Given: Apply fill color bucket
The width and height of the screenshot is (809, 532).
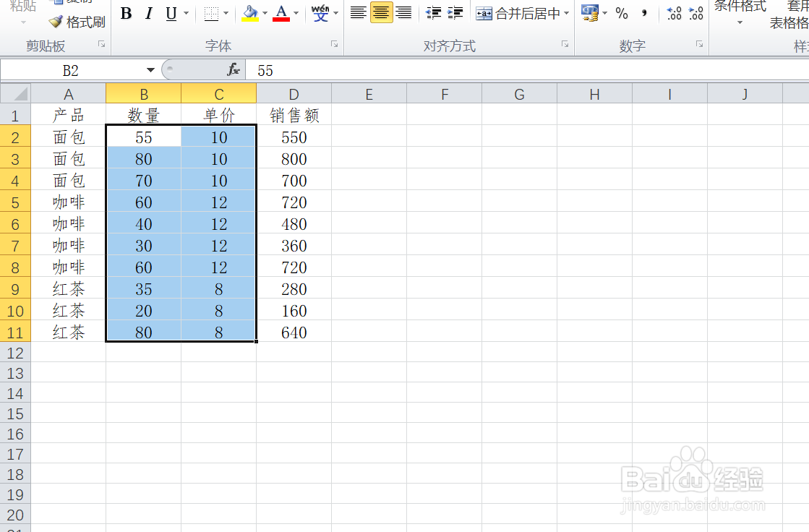Looking at the screenshot, I should click(x=250, y=14).
